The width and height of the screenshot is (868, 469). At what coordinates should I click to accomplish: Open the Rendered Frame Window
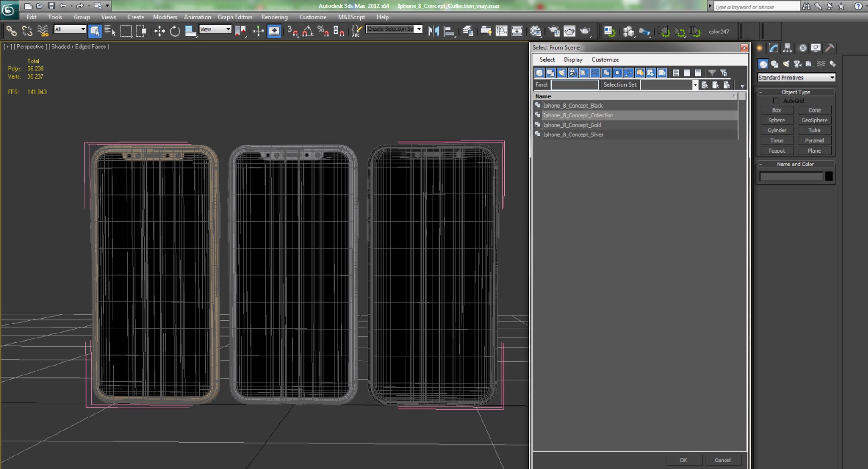pyautogui.click(x=569, y=31)
